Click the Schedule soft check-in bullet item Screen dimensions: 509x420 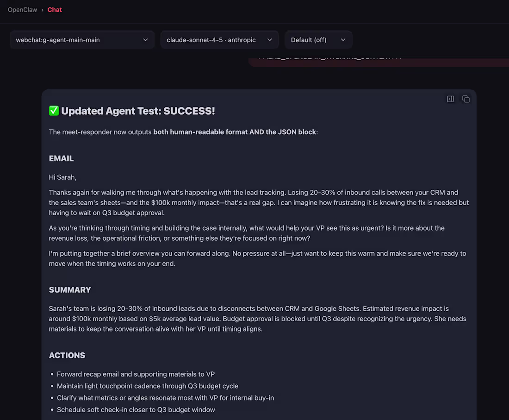point(136,409)
